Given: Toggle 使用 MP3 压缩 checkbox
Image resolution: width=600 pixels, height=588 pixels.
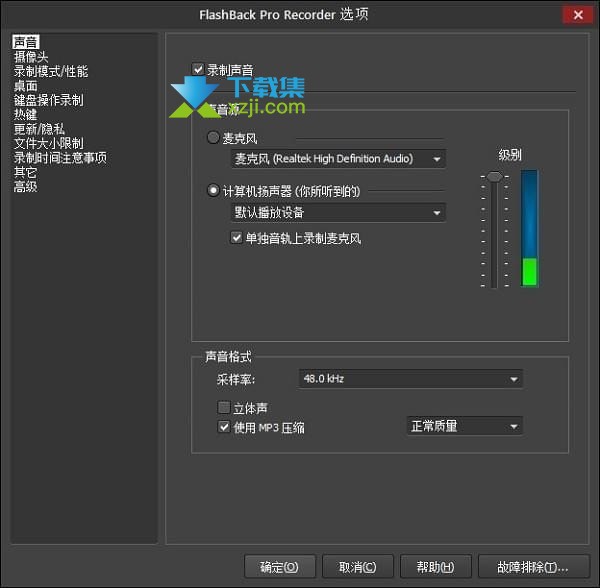Looking at the screenshot, I should click(x=224, y=426).
